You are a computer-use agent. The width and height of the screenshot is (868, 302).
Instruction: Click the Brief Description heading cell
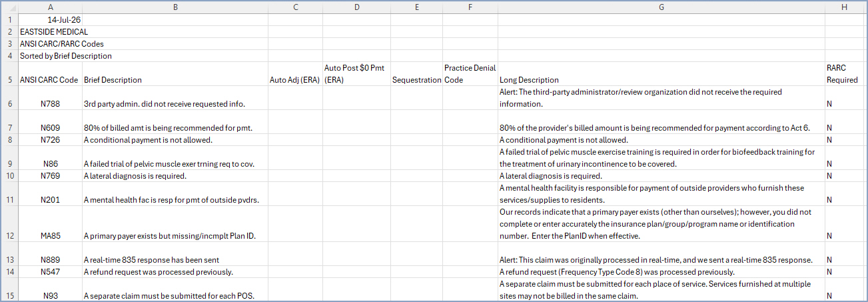(175, 74)
